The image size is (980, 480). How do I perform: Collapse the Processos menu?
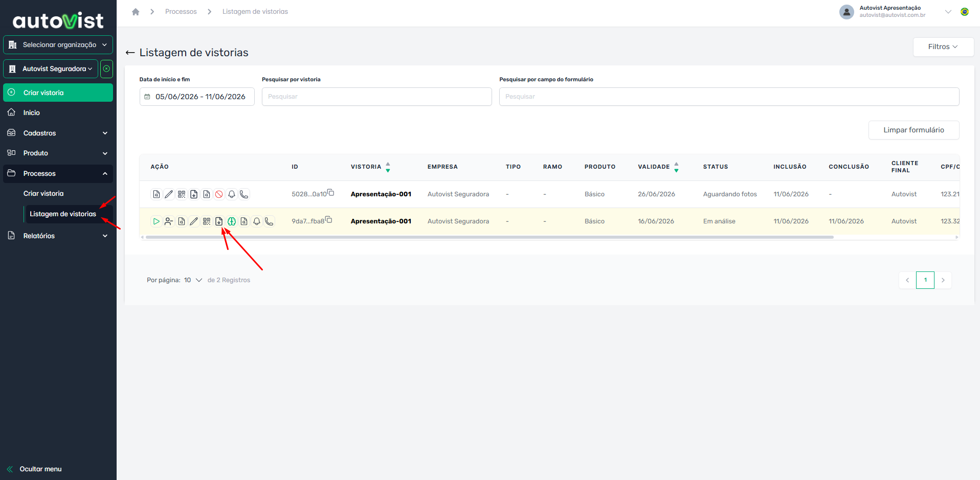point(58,174)
